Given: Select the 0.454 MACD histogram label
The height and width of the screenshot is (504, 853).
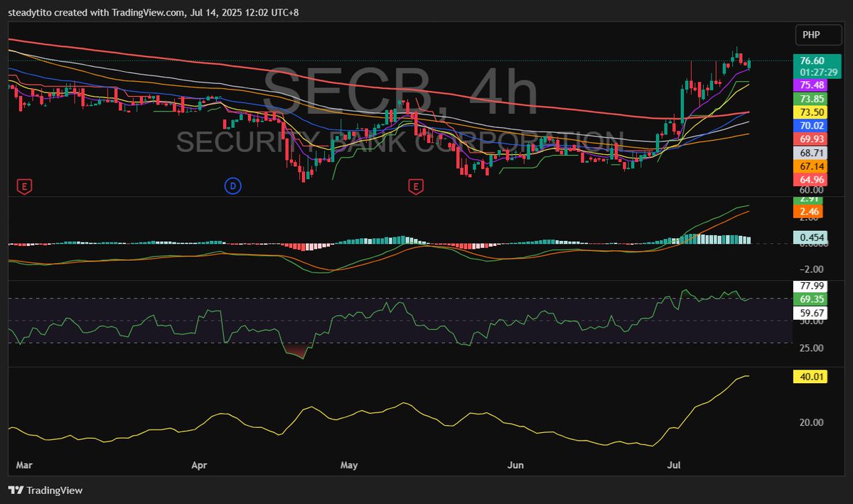Looking at the screenshot, I should click(811, 237).
